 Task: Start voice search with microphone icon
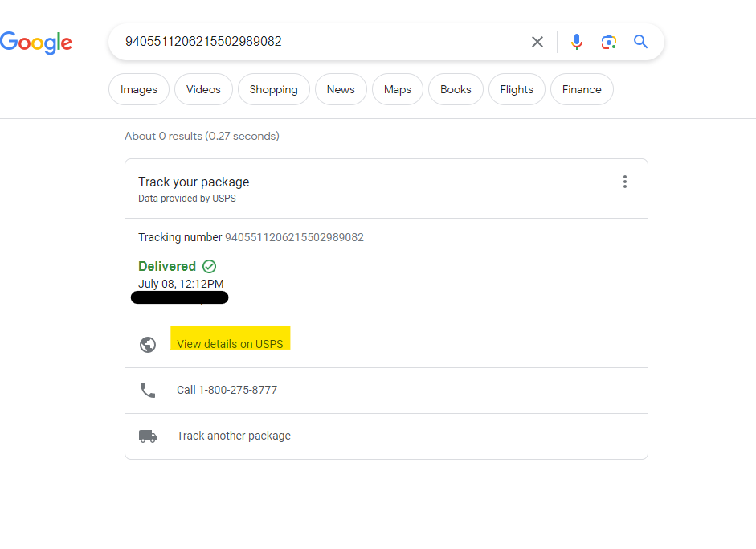577,42
